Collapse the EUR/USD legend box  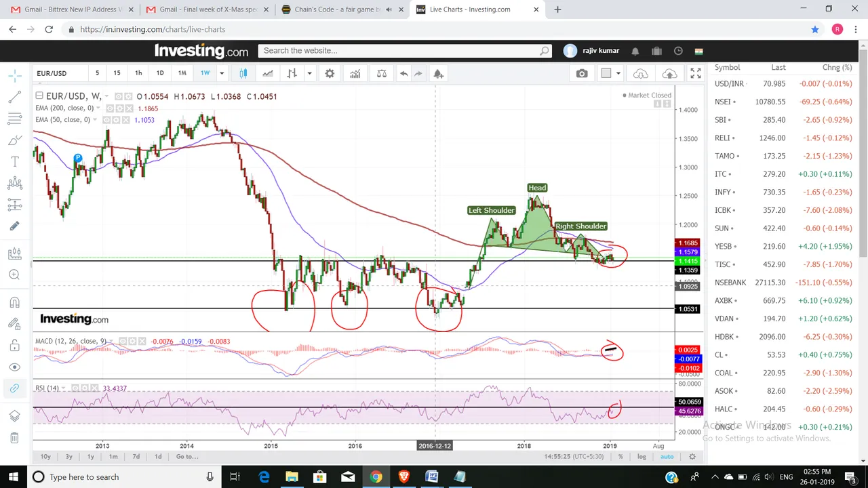(x=39, y=96)
